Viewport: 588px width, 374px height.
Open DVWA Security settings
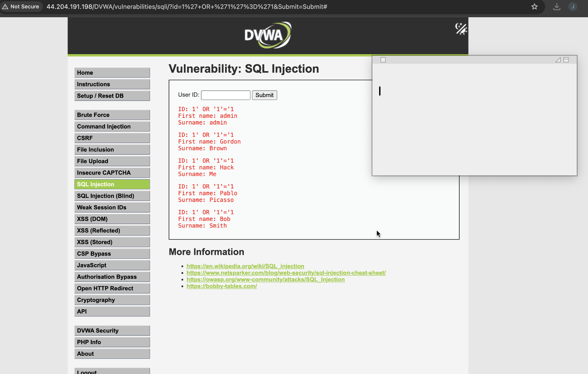(112, 330)
